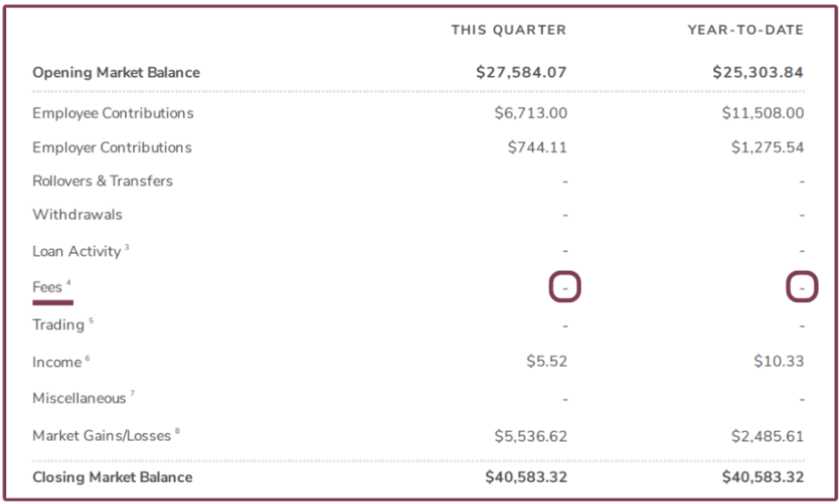Click the Employer Contributions row label
The image size is (839, 504).
pos(112,147)
